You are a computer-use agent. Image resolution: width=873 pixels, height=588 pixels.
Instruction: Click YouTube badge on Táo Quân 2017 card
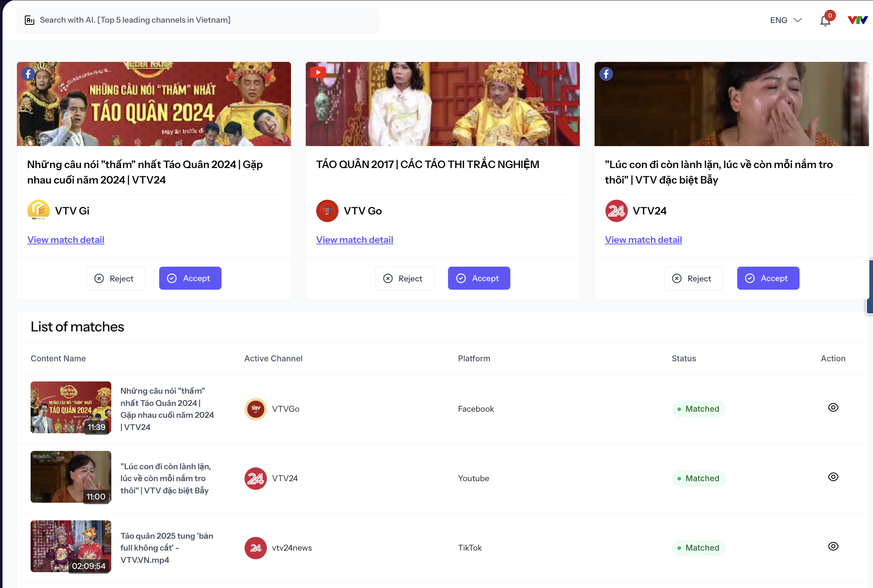(318, 72)
